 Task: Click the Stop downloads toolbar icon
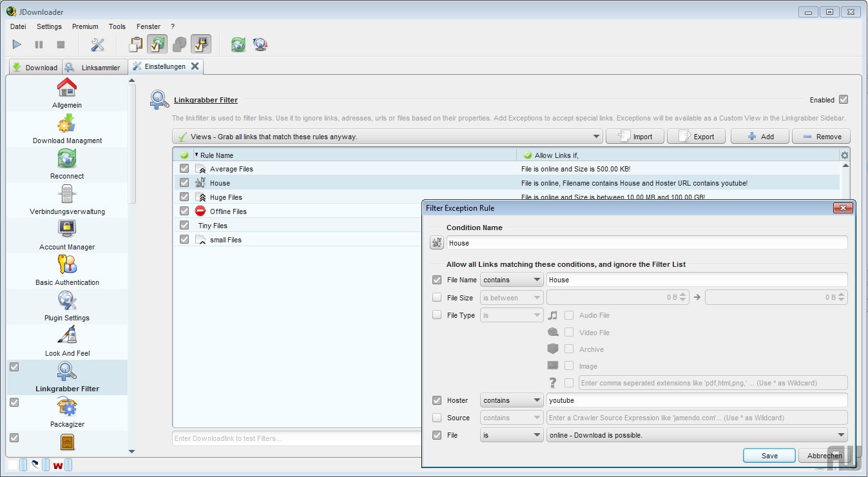[x=61, y=44]
